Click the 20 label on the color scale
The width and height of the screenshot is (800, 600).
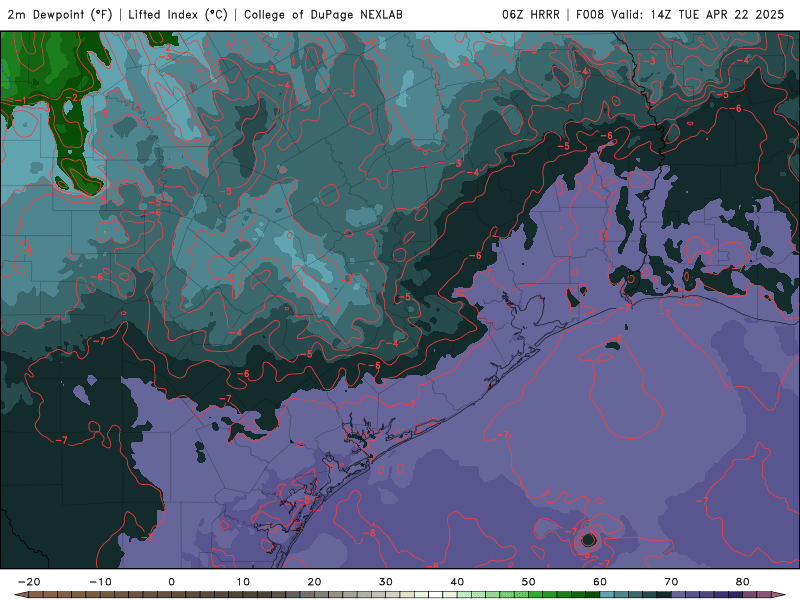tap(314, 582)
